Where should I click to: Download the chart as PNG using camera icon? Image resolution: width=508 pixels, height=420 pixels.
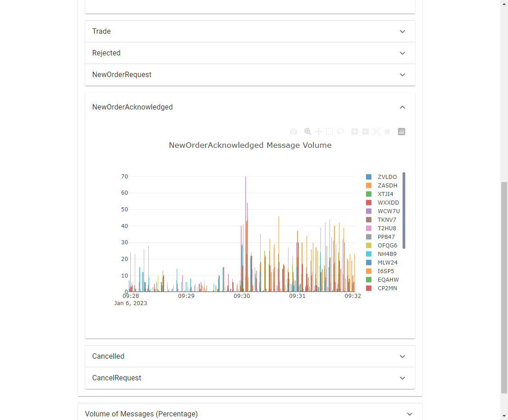(x=293, y=132)
